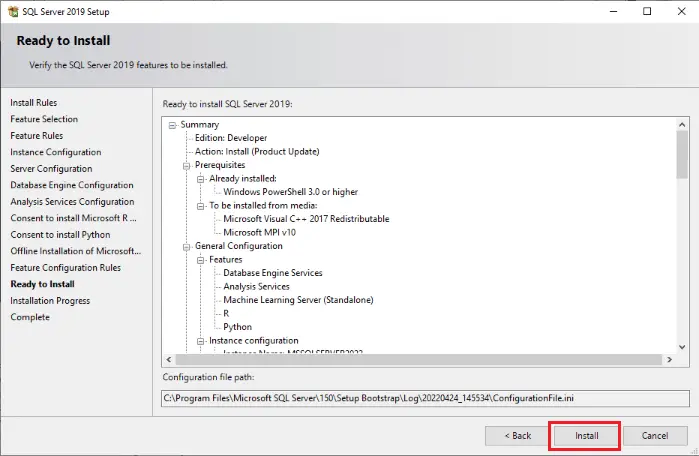
Task: Cancel the SQL Server setup
Action: point(655,435)
